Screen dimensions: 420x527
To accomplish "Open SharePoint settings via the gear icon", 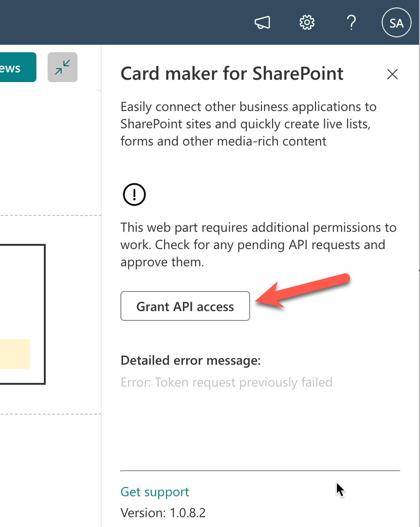I will 307,22.
